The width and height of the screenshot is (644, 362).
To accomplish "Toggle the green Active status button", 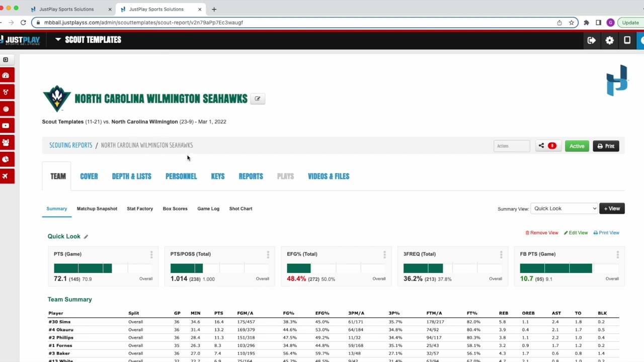I will (577, 146).
